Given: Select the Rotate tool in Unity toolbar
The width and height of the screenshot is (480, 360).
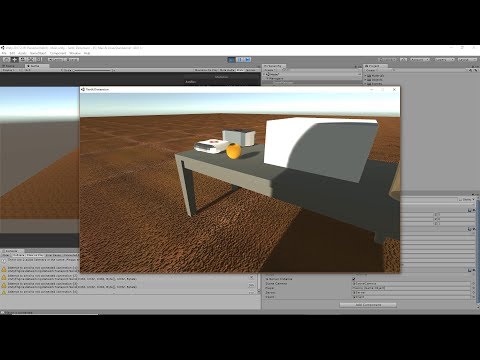Looking at the screenshot, I should click(x=22, y=59).
